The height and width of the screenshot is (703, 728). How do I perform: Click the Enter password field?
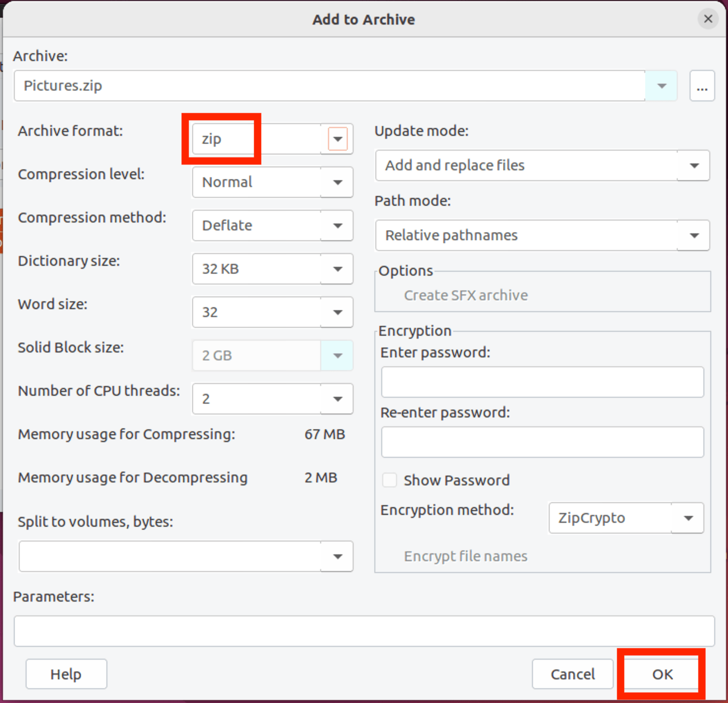click(x=542, y=382)
